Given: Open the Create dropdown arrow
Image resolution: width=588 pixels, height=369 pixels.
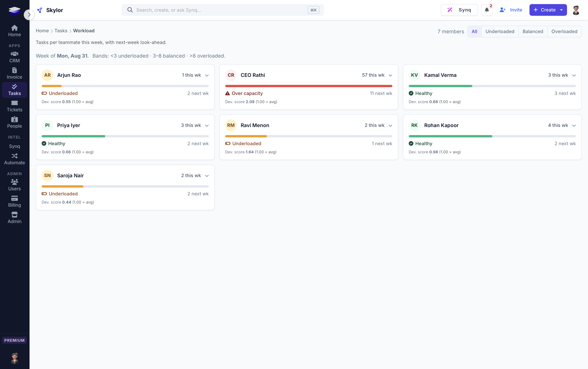Looking at the screenshot, I should click(x=561, y=10).
